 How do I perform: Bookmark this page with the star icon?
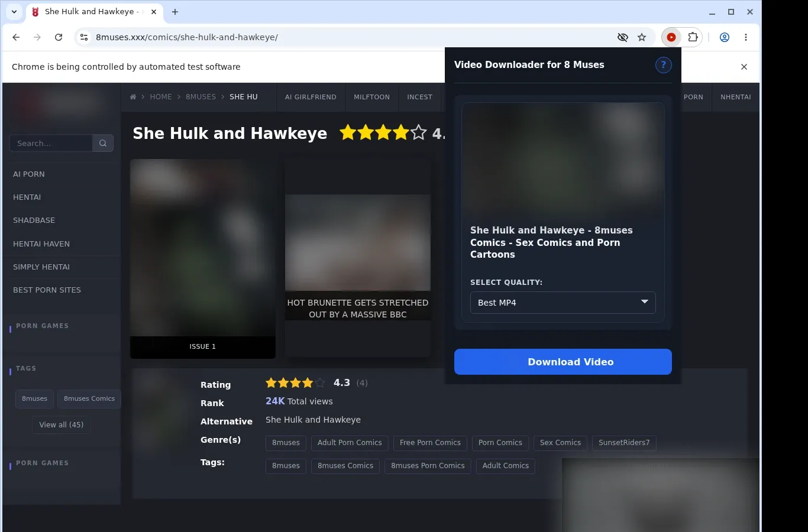642,37
